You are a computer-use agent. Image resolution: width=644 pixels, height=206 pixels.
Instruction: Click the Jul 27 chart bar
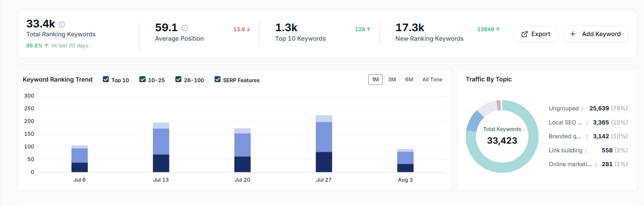(324, 144)
